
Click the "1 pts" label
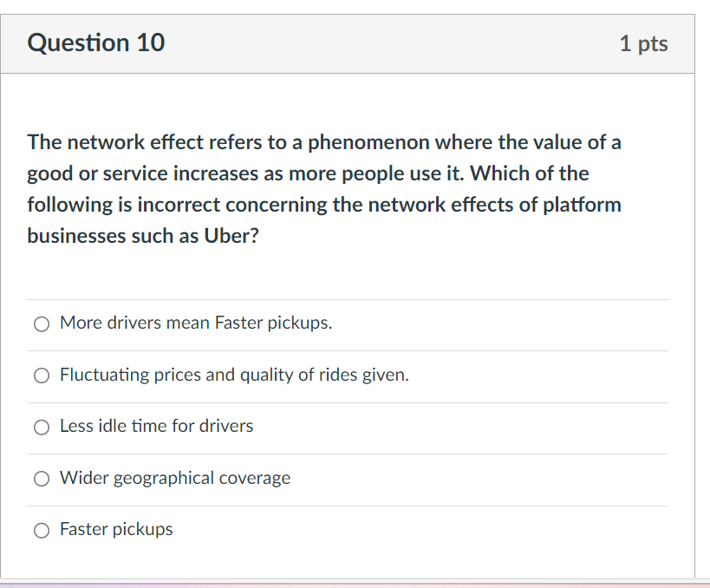click(x=644, y=43)
